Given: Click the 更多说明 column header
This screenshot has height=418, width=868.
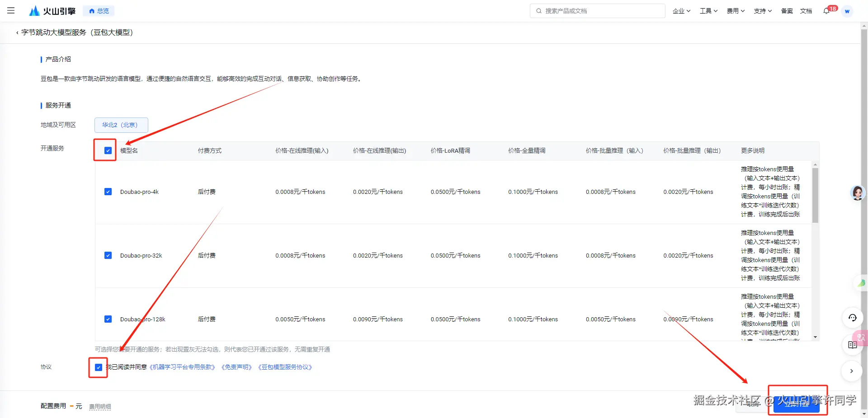Looking at the screenshot, I should coord(753,150).
